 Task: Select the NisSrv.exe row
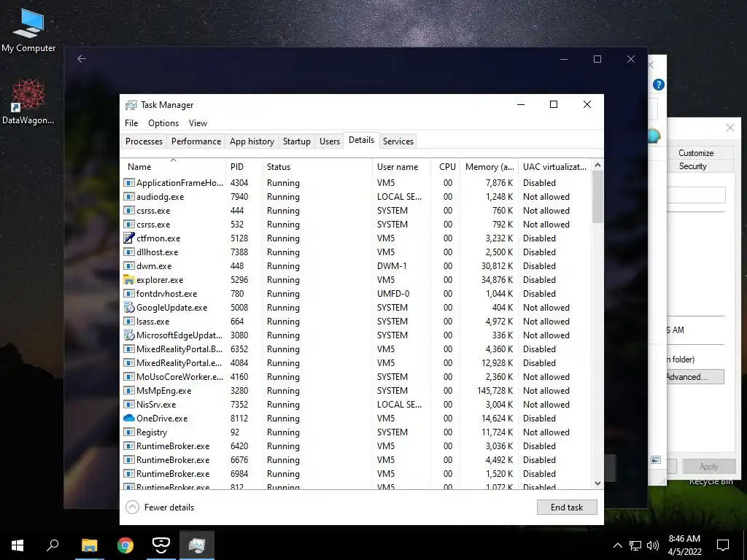tap(356, 404)
